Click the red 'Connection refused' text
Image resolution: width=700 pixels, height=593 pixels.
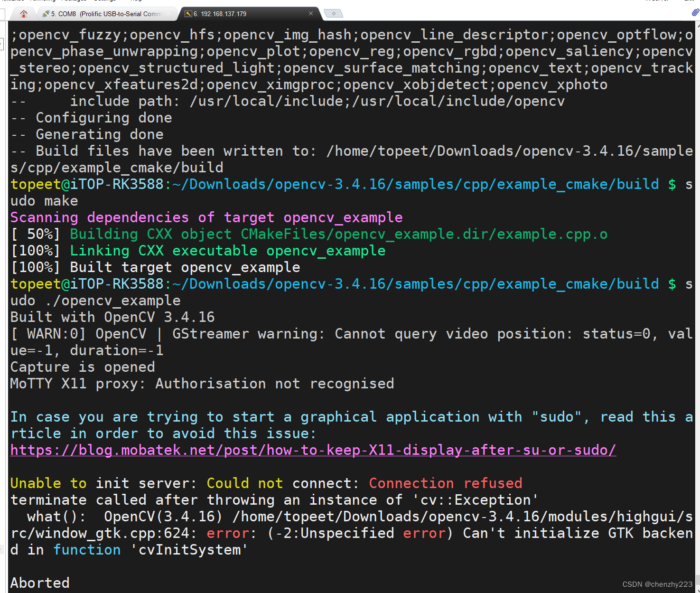[445, 483]
